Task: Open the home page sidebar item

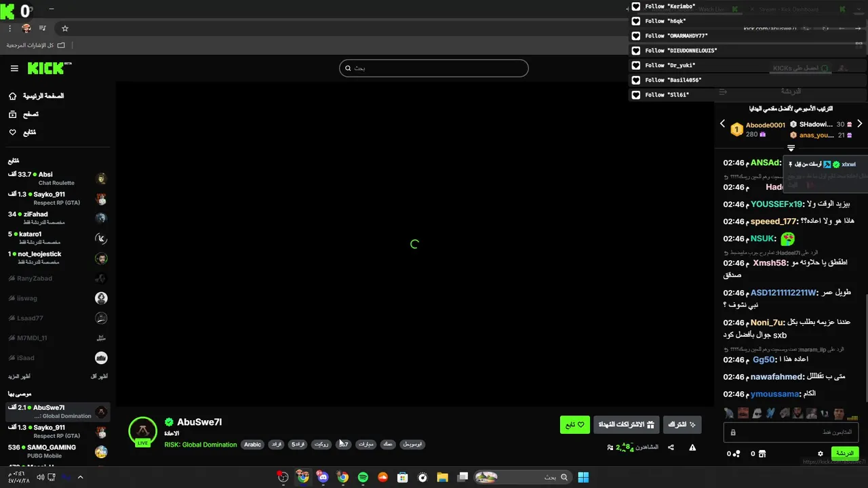Action: (x=37, y=96)
